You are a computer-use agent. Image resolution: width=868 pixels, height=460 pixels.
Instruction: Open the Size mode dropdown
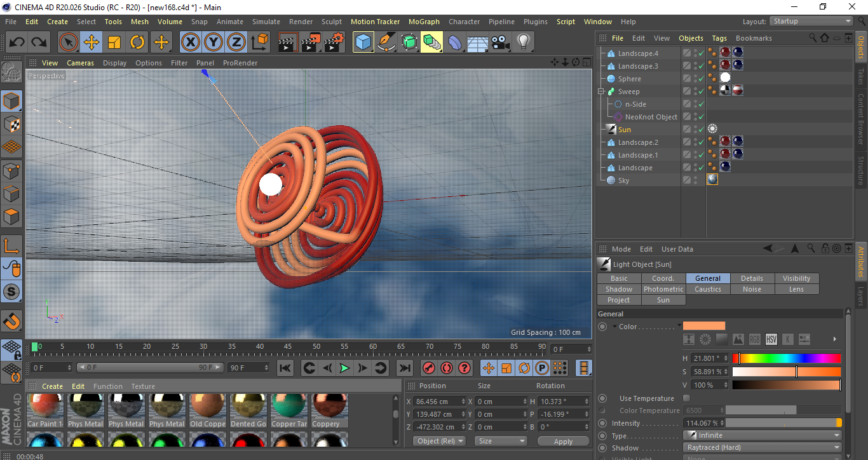[501, 441]
